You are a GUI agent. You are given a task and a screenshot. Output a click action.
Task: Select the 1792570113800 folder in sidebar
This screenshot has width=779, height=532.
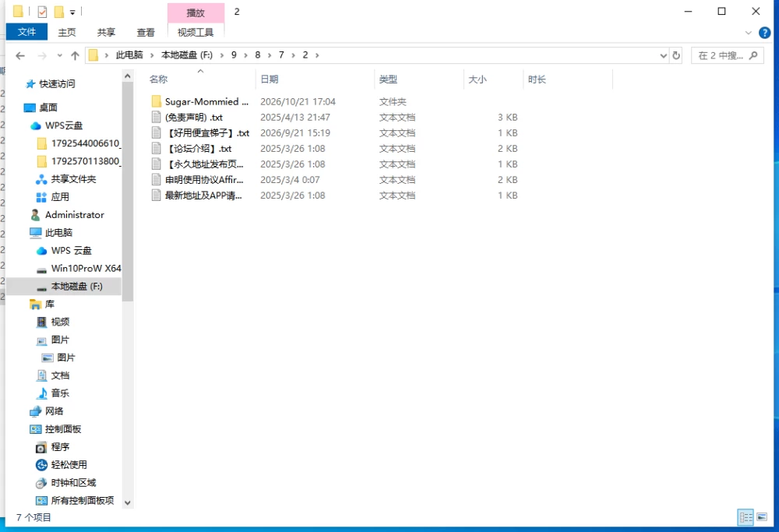(79, 161)
